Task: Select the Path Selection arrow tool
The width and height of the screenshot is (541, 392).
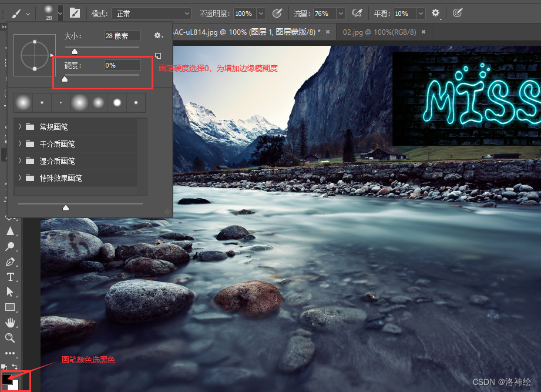Action: tap(10, 292)
